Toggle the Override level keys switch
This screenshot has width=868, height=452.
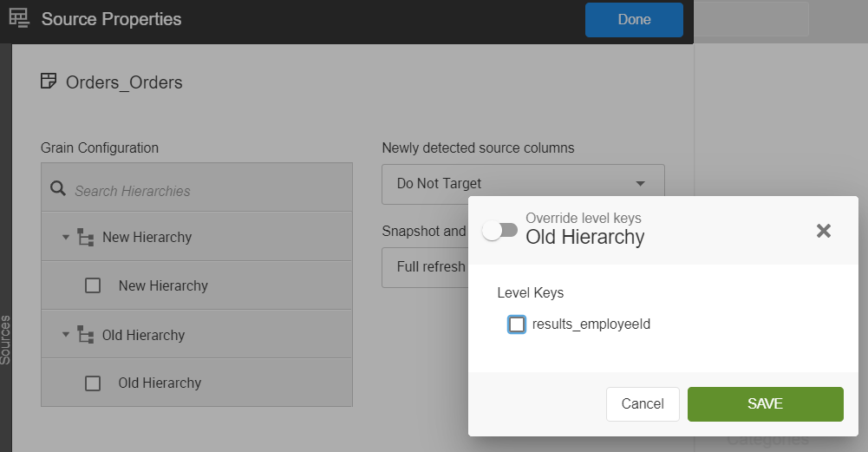[x=500, y=230]
